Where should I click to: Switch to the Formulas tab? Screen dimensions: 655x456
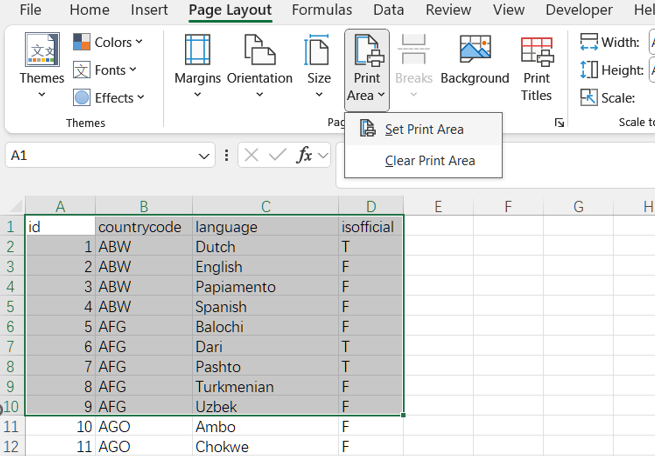(x=322, y=10)
